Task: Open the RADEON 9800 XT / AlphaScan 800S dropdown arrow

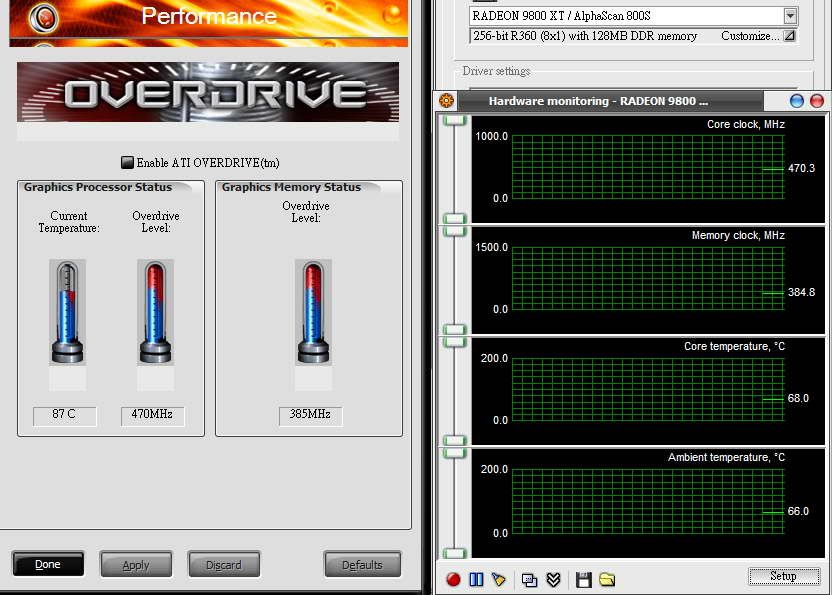Action: [x=790, y=16]
